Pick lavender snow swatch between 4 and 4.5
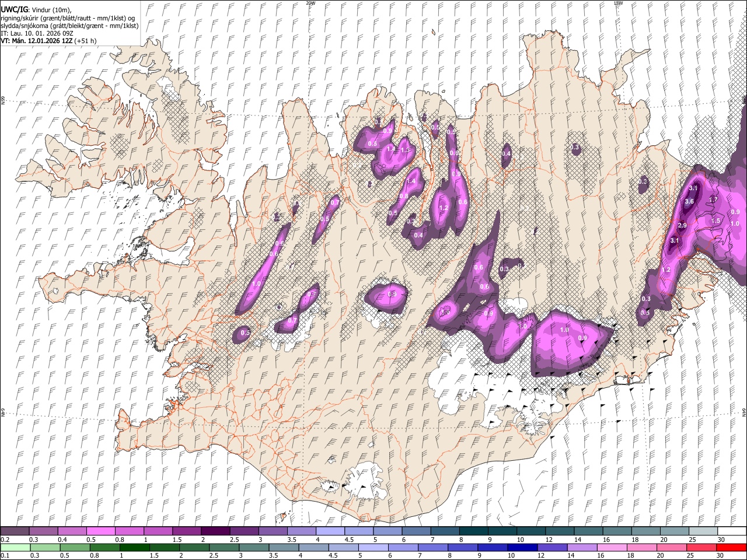Viewport: 747px width, 560px height. pyautogui.click(x=331, y=531)
